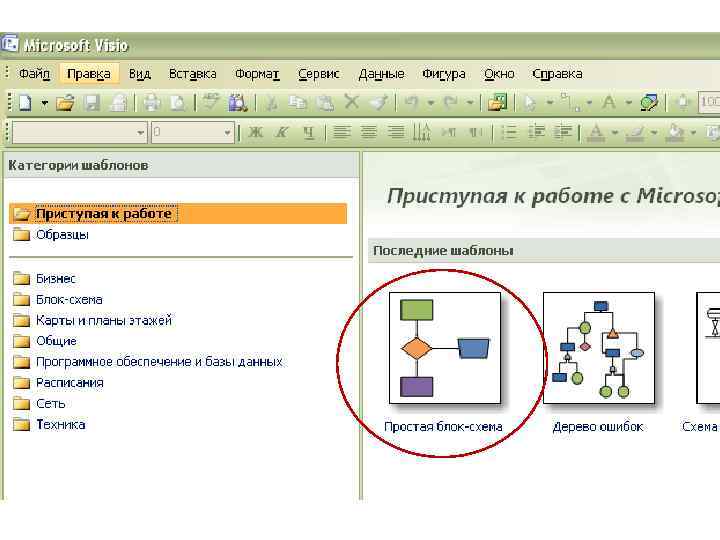Open the Сервис menu
The width and height of the screenshot is (720, 540).
(x=319, y=74)
